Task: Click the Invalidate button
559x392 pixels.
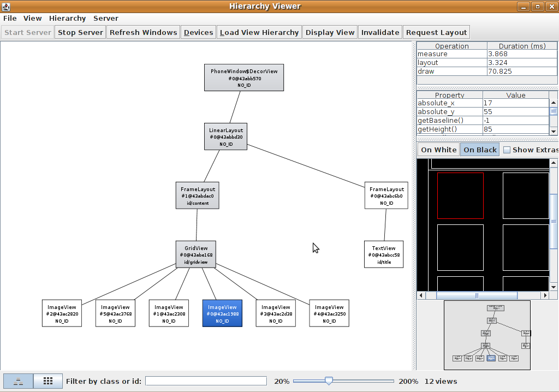Action: (x=380, y=32)
